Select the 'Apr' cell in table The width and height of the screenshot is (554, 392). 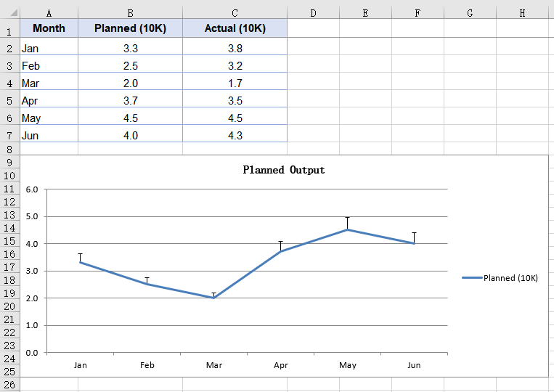tap(49, 99)
